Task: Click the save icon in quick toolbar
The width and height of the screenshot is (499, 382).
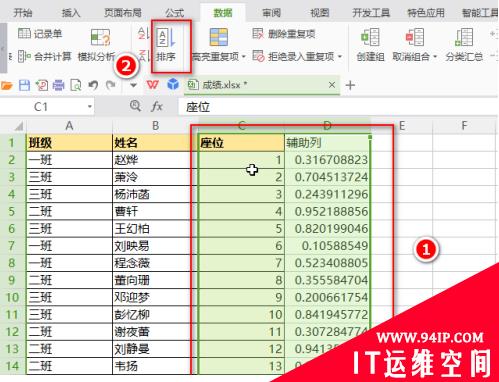Action: 24,85
